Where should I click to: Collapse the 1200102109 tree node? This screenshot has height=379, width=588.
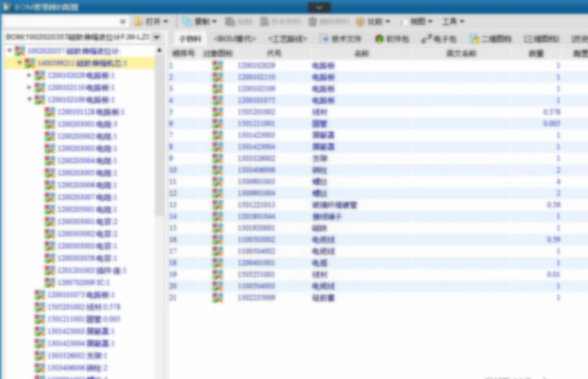pos(30,99)
